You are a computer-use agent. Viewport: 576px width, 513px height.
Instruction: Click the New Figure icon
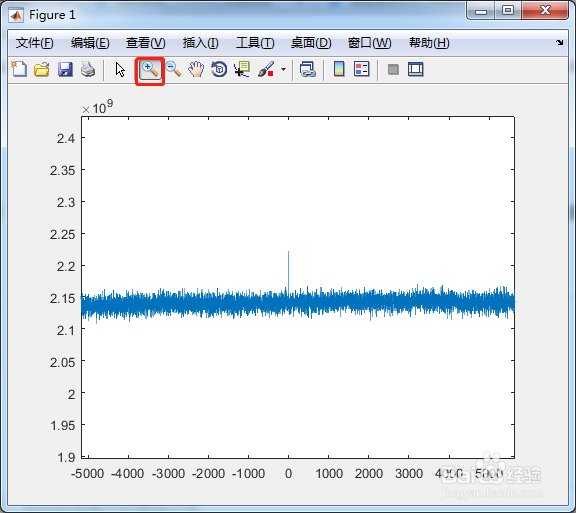(19, 69)
